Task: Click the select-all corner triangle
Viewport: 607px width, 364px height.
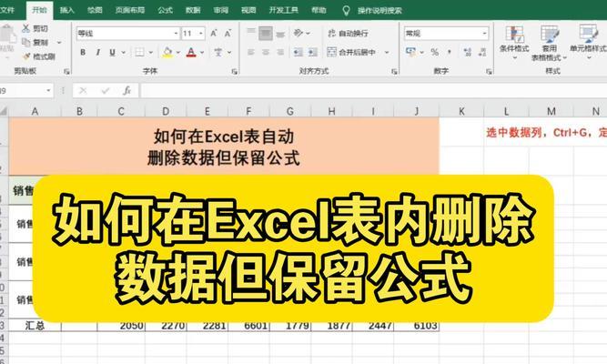Action: pos(4,112)
